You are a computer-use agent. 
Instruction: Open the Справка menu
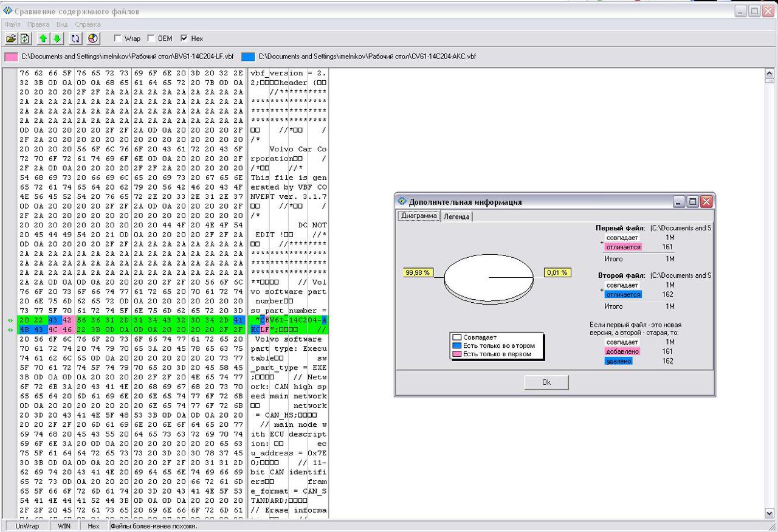(88, 24)
